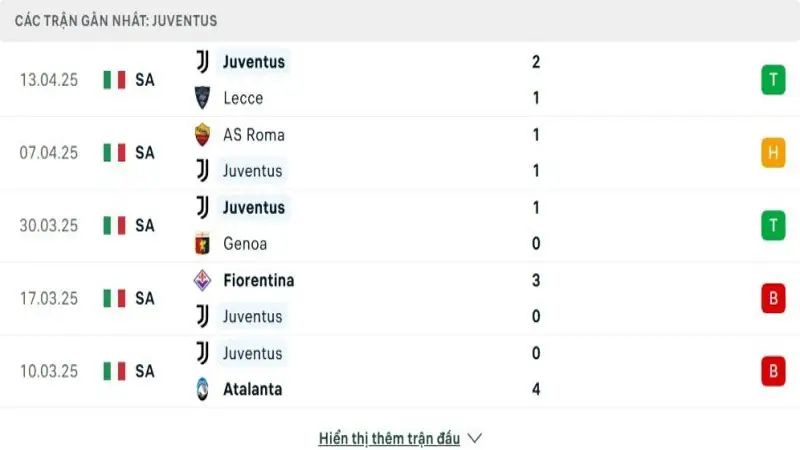
Task: Click red B result badge for Atalanta match
Action: 773,371
